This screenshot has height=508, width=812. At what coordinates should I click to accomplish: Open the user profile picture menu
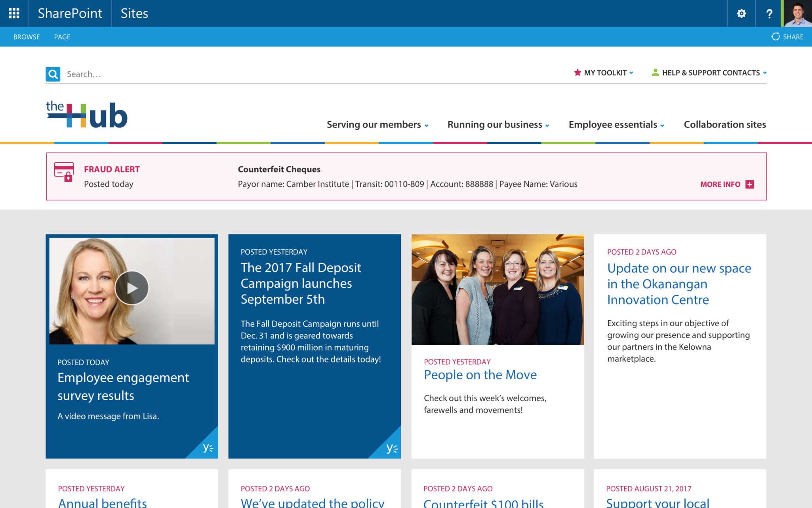coord(797,13)
